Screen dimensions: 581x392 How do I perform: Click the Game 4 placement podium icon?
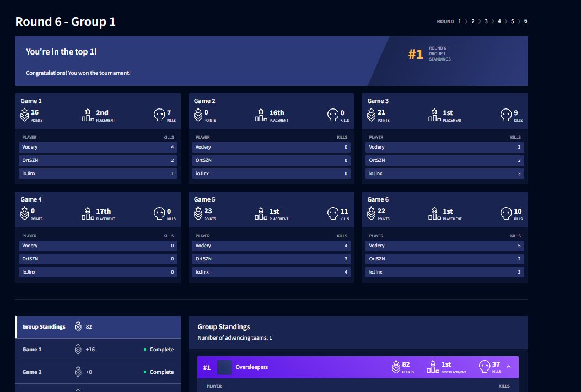pos(88,214)
